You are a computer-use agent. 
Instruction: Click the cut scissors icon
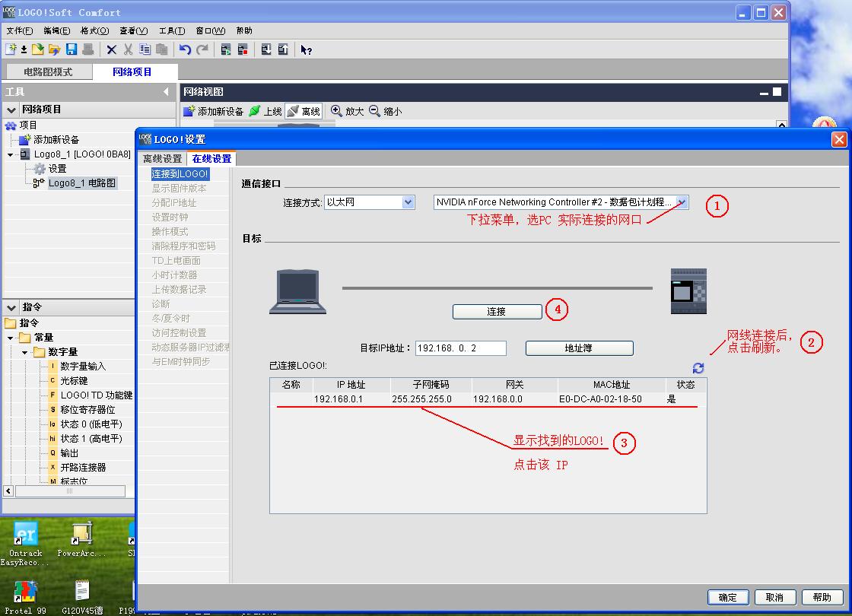pyautogui.click(x=129, y=49)
